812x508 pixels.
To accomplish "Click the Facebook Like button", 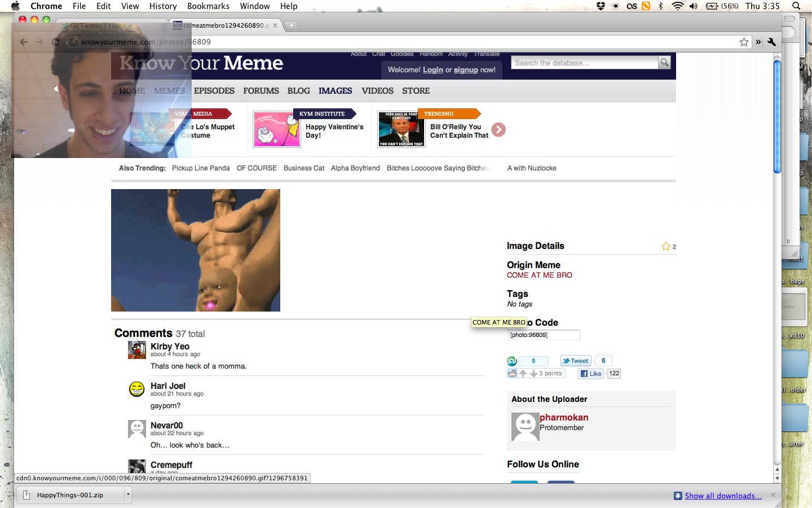I will pos(590,374).
